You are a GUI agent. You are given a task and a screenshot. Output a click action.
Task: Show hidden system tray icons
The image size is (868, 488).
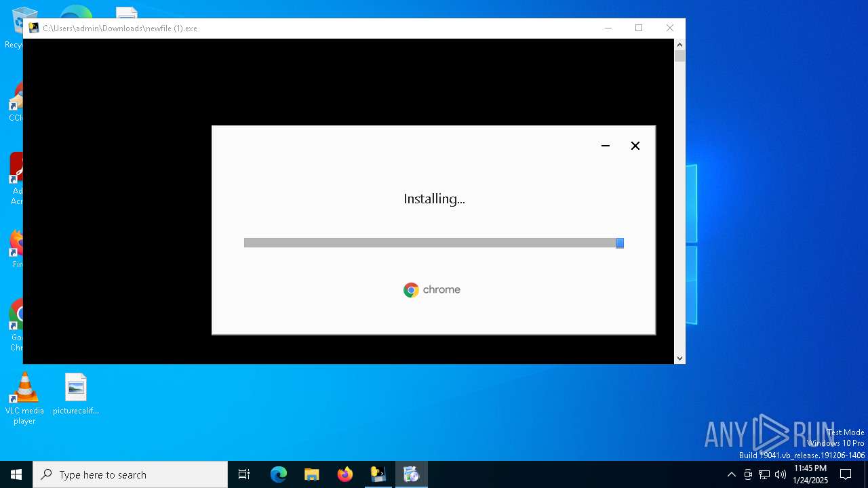(731, 474)
